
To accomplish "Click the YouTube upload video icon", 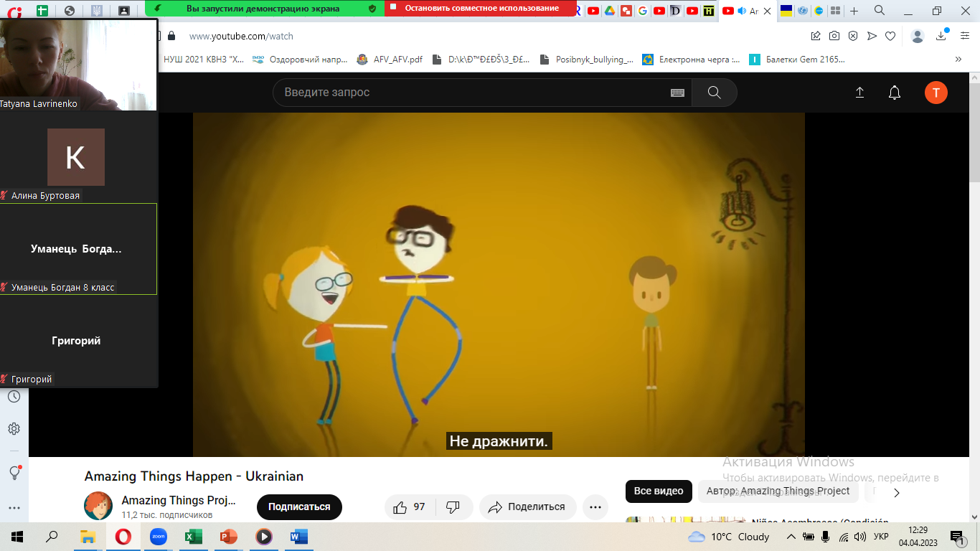I will coord(859,93).
